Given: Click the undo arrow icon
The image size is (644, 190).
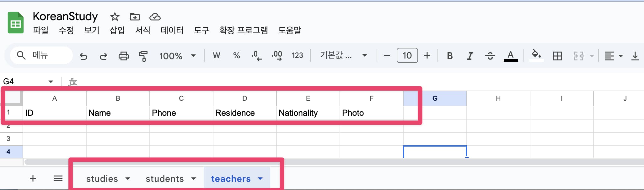Looking at the screenshot, I should click(83, 56).
